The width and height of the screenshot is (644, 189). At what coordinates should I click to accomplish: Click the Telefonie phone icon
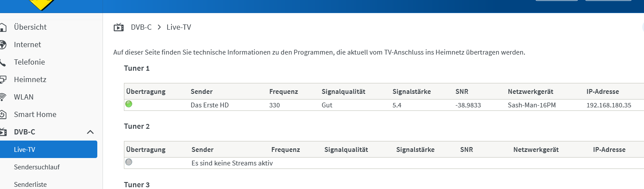(x=3, y=62)
